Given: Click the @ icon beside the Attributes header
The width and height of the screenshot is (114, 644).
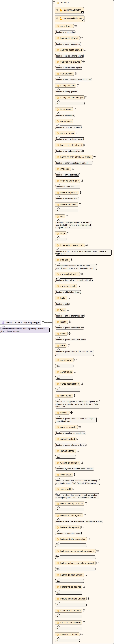Looking at the screenshot, I should [58, 3].
